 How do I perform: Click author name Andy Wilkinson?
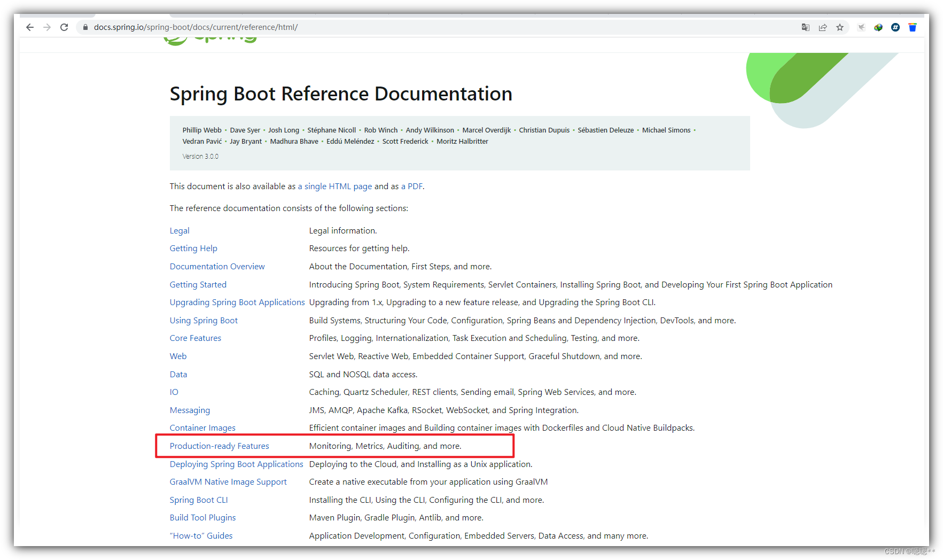coord(430,130)
